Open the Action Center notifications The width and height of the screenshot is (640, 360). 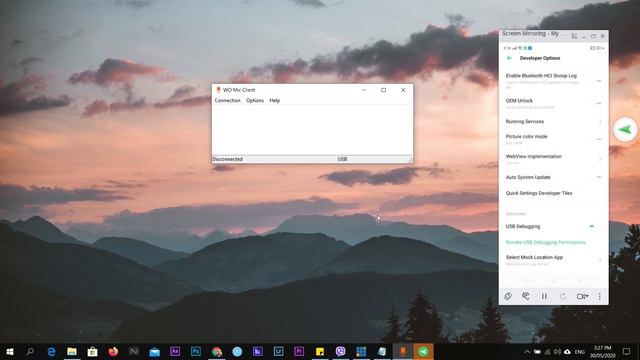point(627,351)
